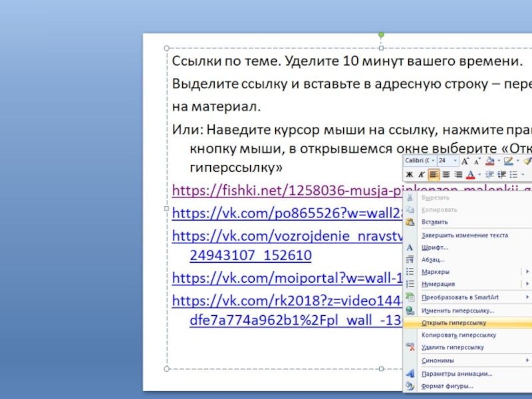Toggle bold (Ж) in the mini toolbar

tap(409, 174)
